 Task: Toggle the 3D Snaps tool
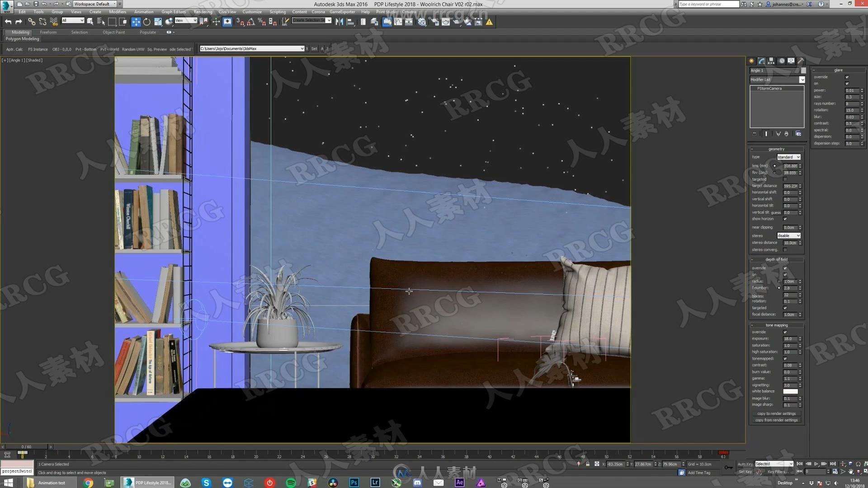tap(240, 22)
